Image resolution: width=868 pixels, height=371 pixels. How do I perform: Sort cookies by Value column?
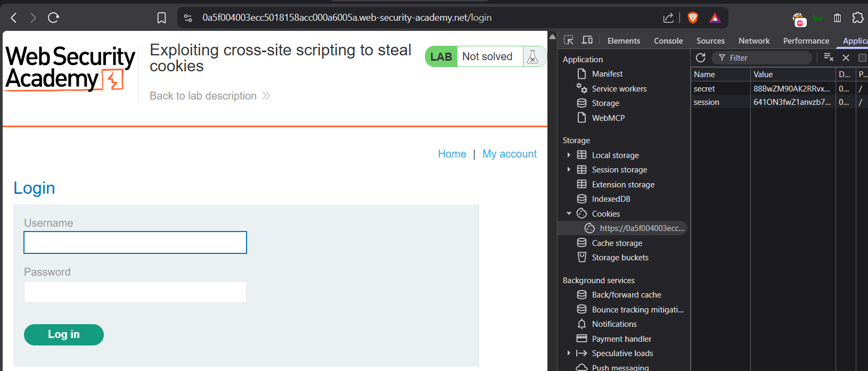click(x=793, y=75)
